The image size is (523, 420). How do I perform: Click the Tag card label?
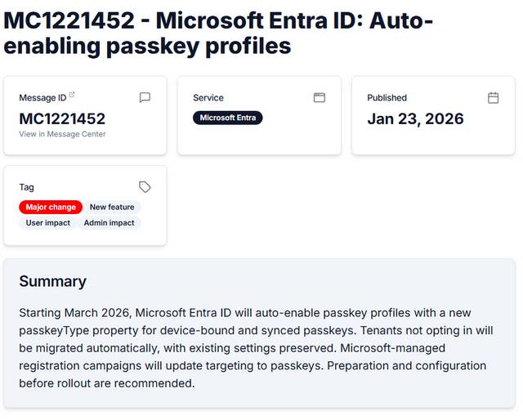(x=27, y=187)
